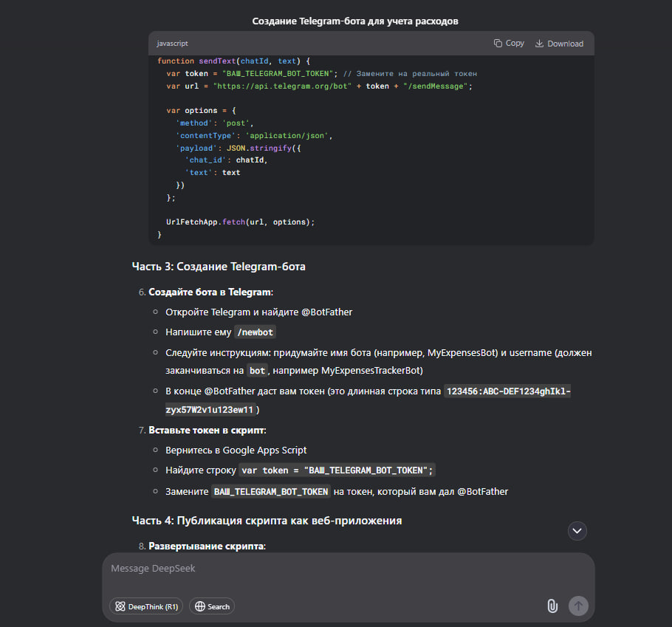Viewport: 672px width, 627px height.
Task: Toggle the DeepThink (R1) mode
Action: (146, 606)
